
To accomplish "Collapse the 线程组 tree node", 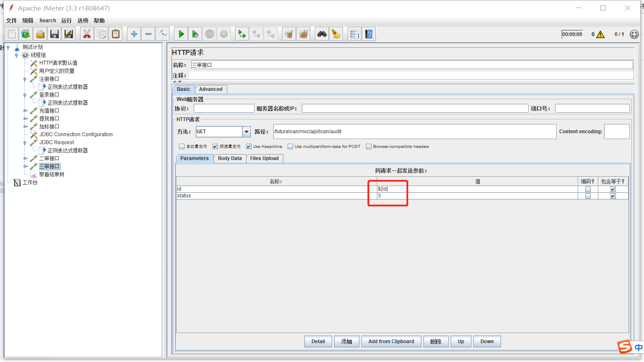I will (16, 55).
